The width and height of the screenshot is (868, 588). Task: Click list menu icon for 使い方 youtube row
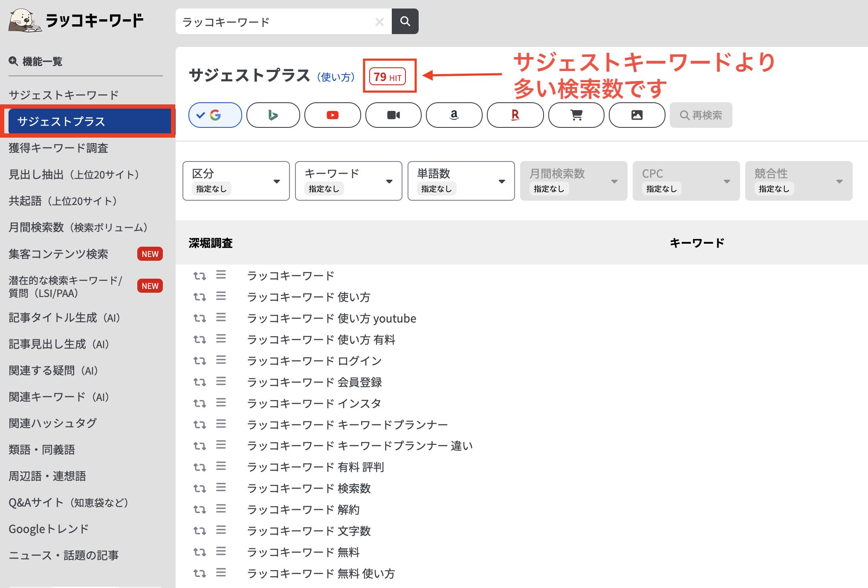click(x=221, y=317)
